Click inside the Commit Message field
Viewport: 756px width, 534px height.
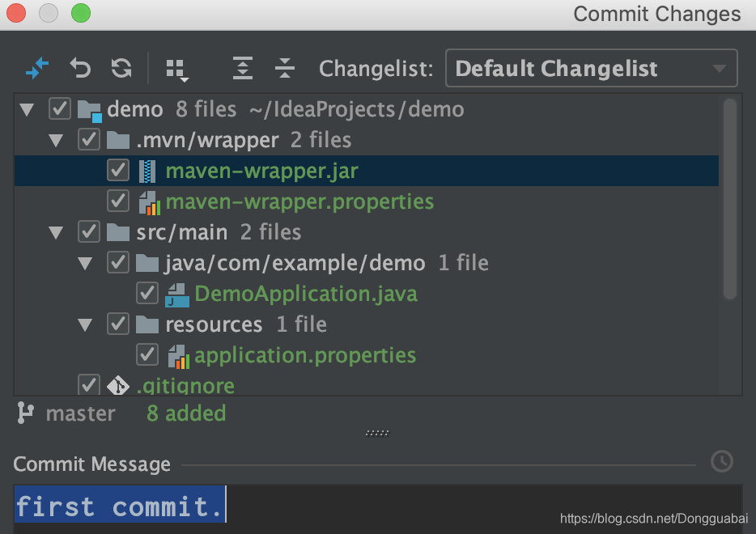(324, 505)
